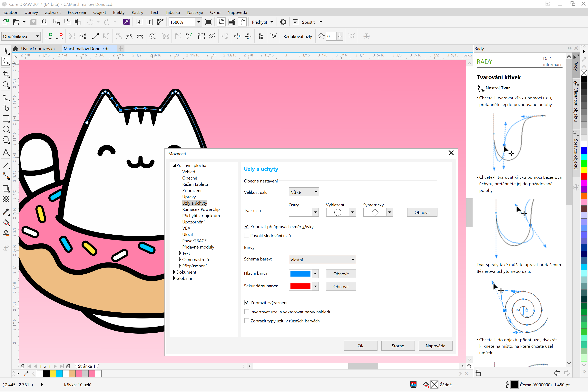The height and width of the screenshot is (392, 588).
Task: Open the Obdélníková selection mode dropdown
Action: tap(21, 36)
